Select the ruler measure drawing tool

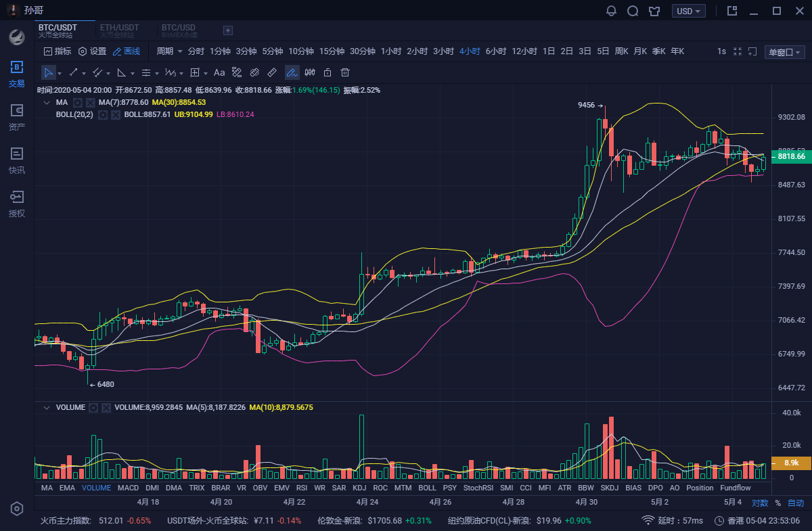click(x=272, y=72)
